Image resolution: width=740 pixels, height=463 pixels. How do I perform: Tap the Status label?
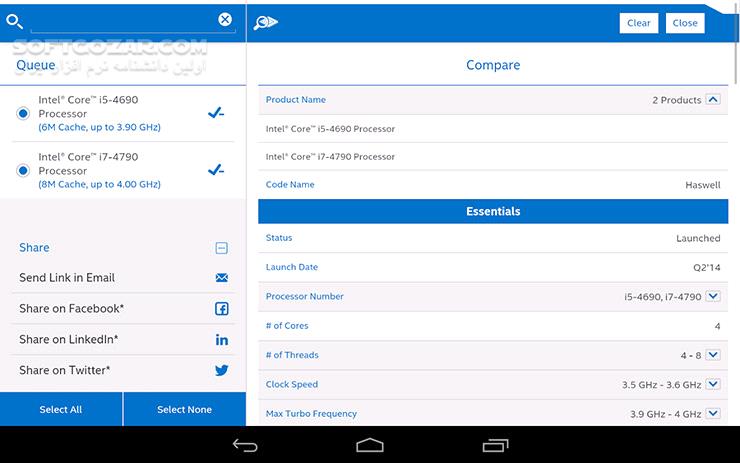[x=279, y=238]
